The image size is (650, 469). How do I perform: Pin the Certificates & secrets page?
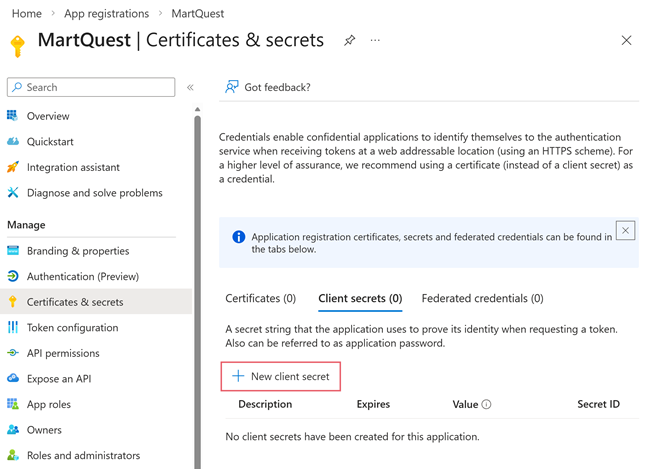349,40
